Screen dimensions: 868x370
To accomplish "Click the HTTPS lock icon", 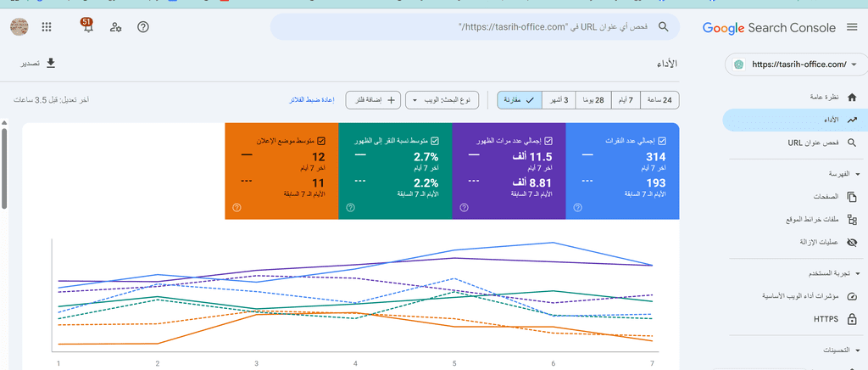I will click(x=852, y=319).
